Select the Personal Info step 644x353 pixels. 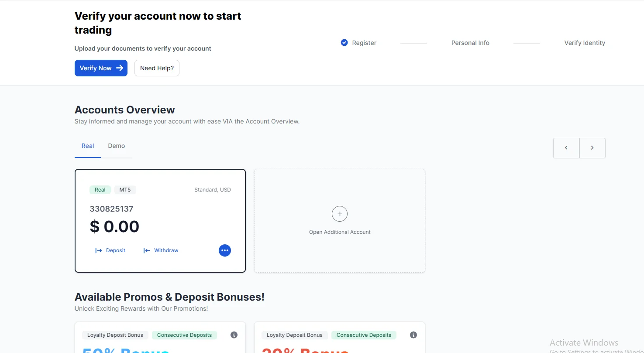tap(470, 43)
